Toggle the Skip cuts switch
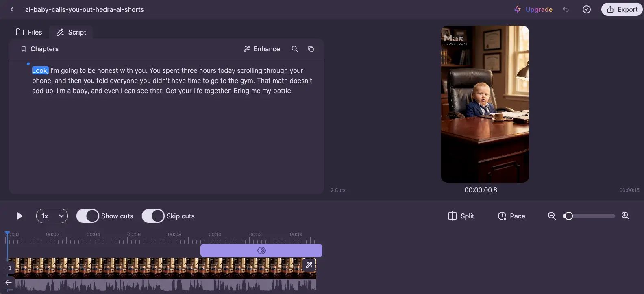The height and width of the screenshot is (294, 644). click(153, 216)
